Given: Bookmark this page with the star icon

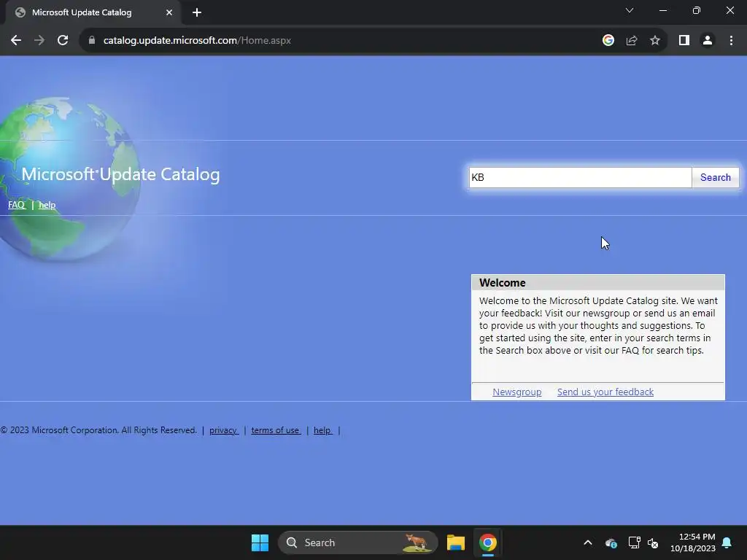Looking at the screenshot, I should click(x=655, y=41).
